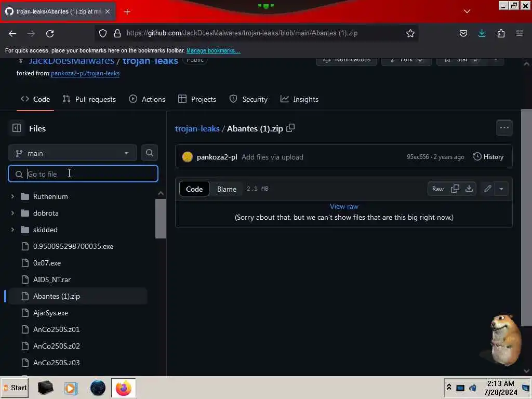Open the Security tab

(x=248, y=99)
